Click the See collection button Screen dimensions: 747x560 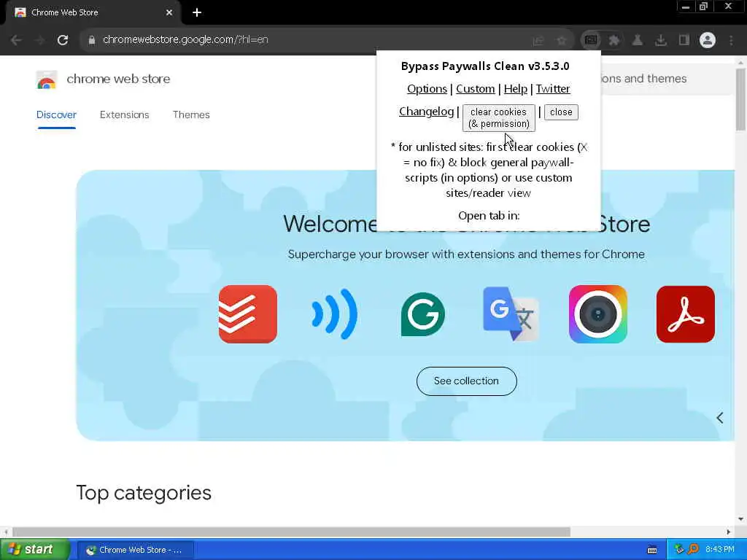pos(466,381)
